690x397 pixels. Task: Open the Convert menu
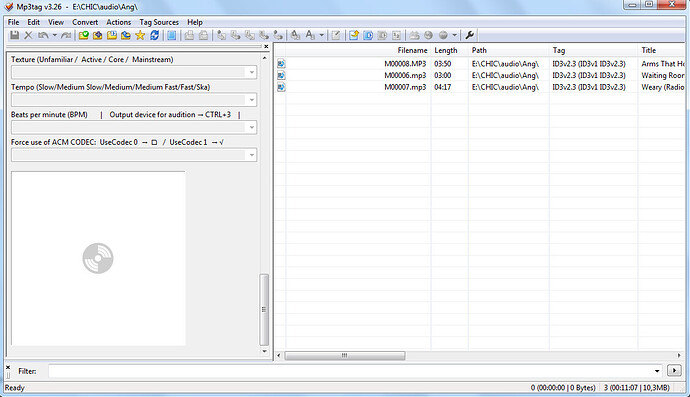coord(85,22)
